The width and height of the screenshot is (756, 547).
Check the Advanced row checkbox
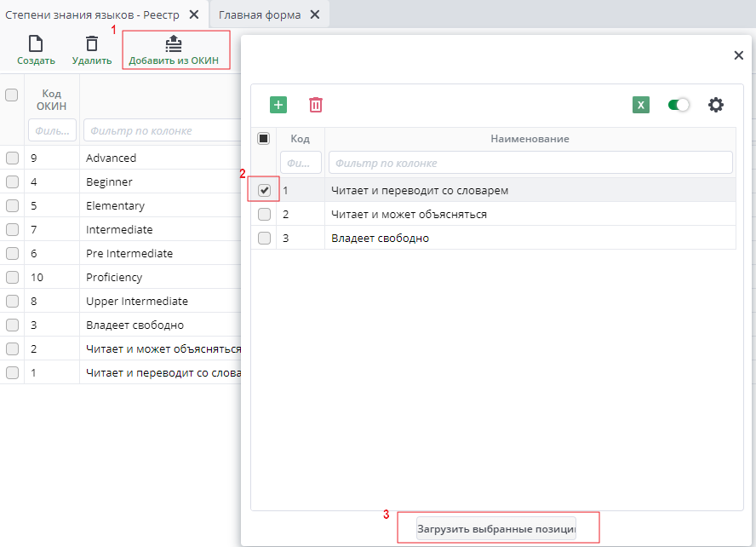point(12,158)
